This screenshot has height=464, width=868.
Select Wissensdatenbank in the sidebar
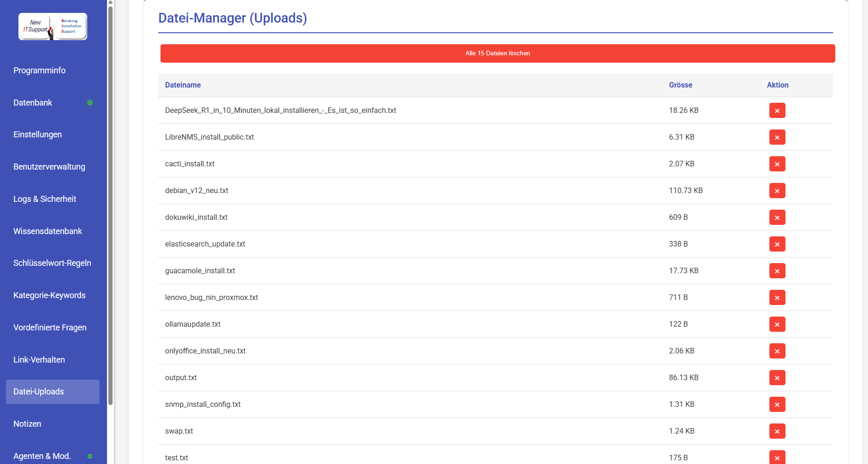tap(48, 231)
